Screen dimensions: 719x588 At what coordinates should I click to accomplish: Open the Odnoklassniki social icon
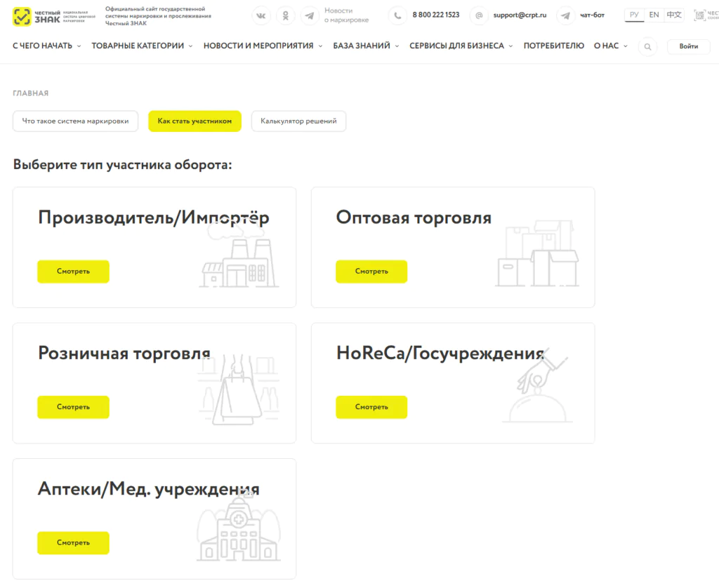pos(285,15)
